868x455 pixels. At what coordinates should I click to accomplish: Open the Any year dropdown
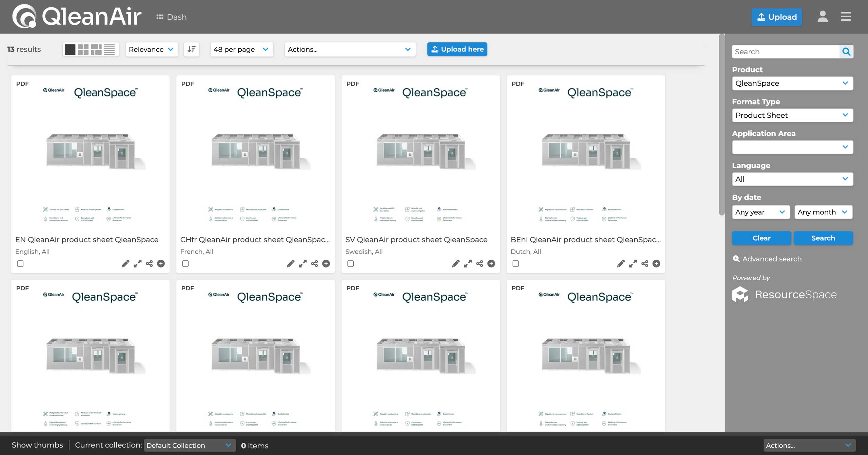(761, 212)
